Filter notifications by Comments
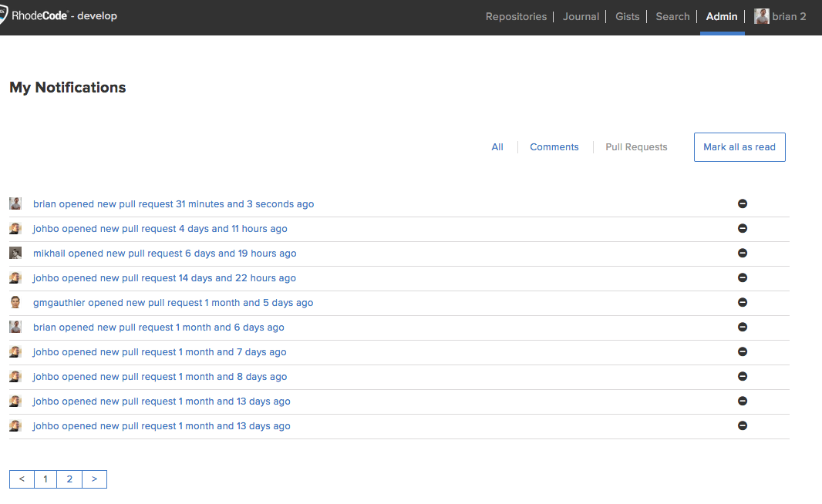The width and height of the screenshot is (822, 504). click(x=554, y=147)
